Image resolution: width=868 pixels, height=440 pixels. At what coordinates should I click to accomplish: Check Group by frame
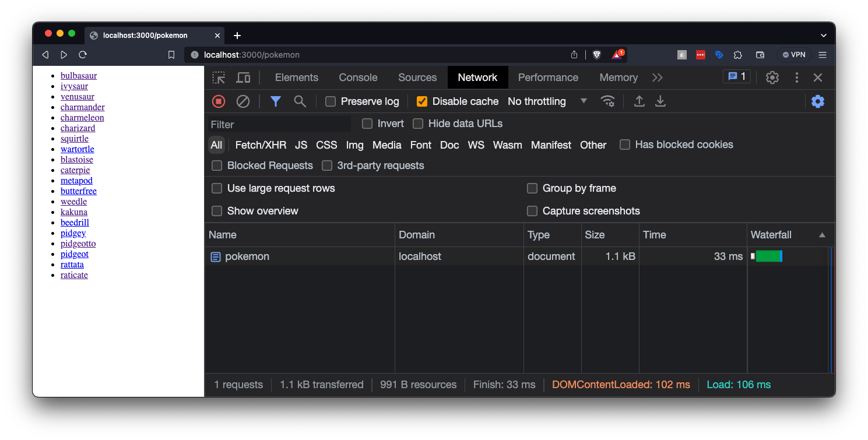pos(532,188)
